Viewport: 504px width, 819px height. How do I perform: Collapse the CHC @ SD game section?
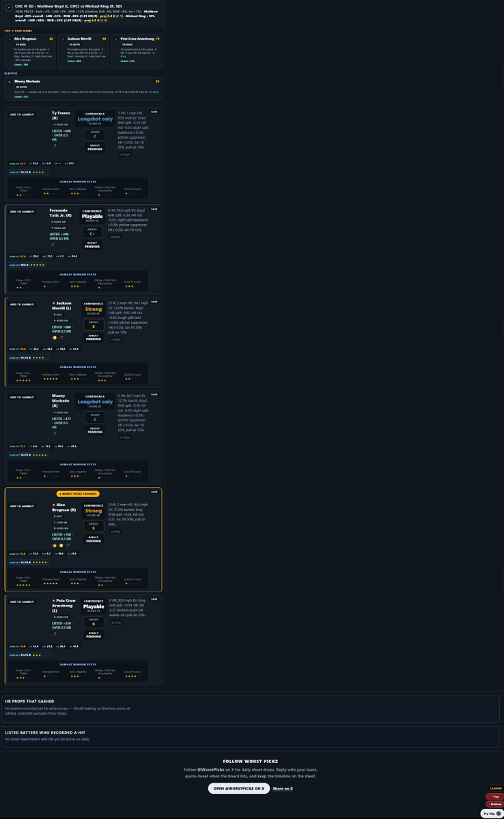(x=9, y=8)
